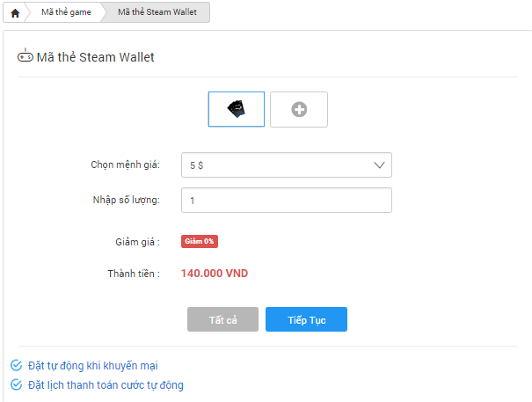Focus the 'Nhập số lượng' quantity field
Image resolution: width=532 pixels, height=402 pixels.
pos(287,201)
